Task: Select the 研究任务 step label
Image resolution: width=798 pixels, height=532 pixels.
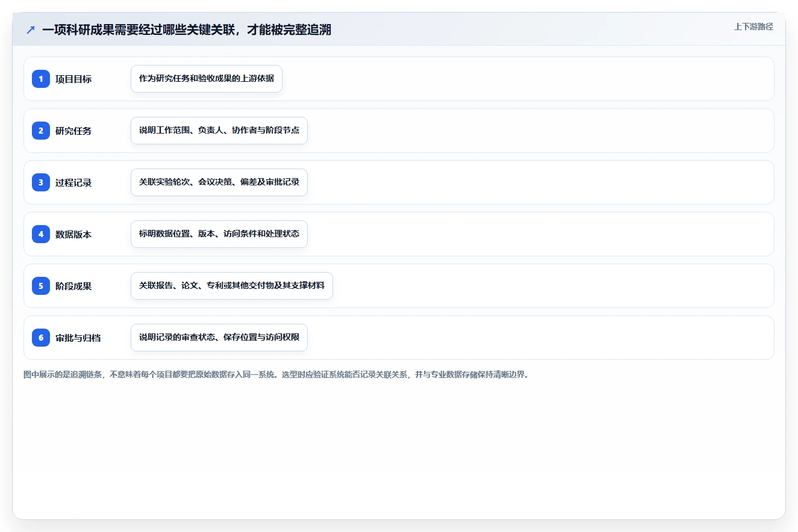Action: click(73, 131)
